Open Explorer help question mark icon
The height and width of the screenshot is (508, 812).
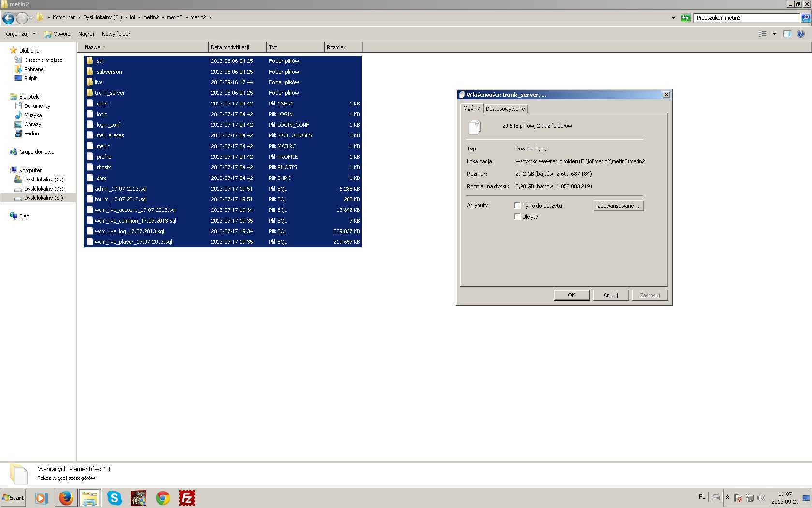801,34
